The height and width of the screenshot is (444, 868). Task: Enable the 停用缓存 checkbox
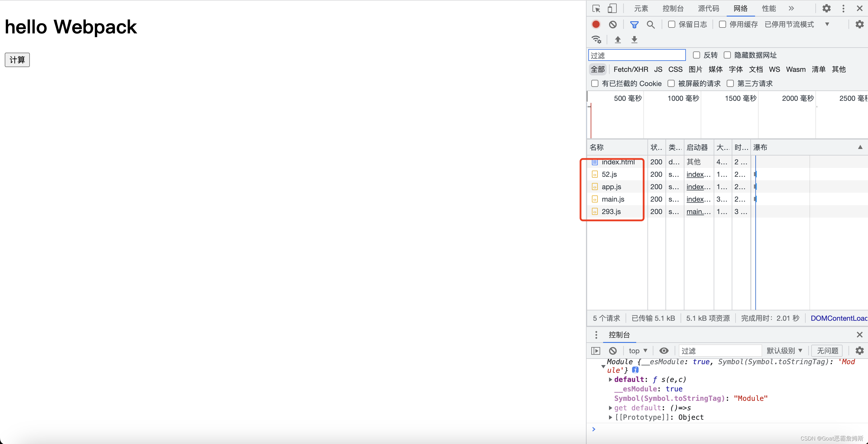pyautogui.click(x=723, y=24)
